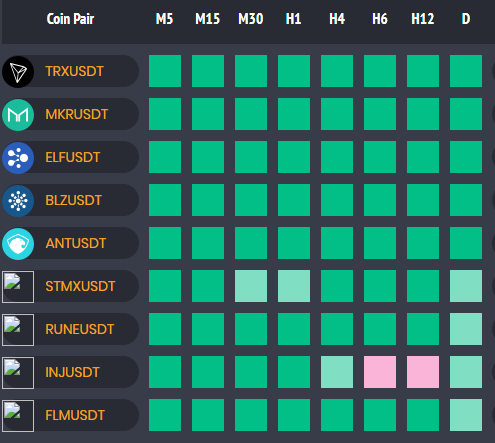495x443 pixels.
Task: Click the light green D cell for INJUSDT
Action: pyautogui.click(x=466, y=372)
